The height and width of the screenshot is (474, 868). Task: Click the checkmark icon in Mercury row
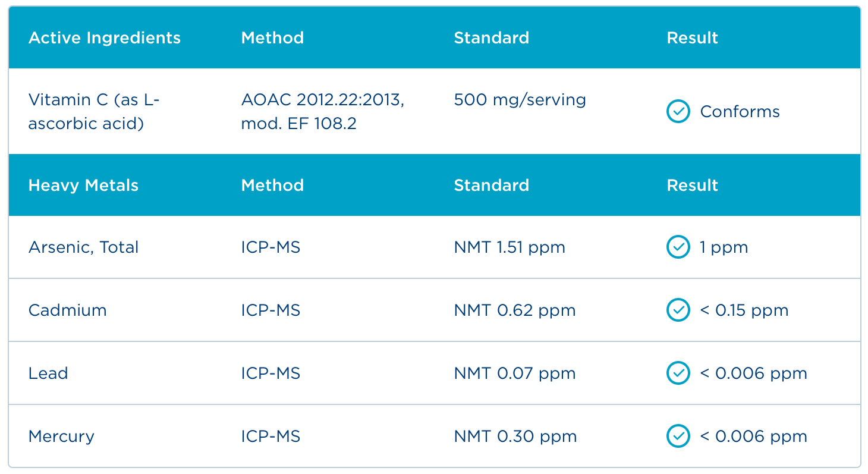(x=678, y=436)
